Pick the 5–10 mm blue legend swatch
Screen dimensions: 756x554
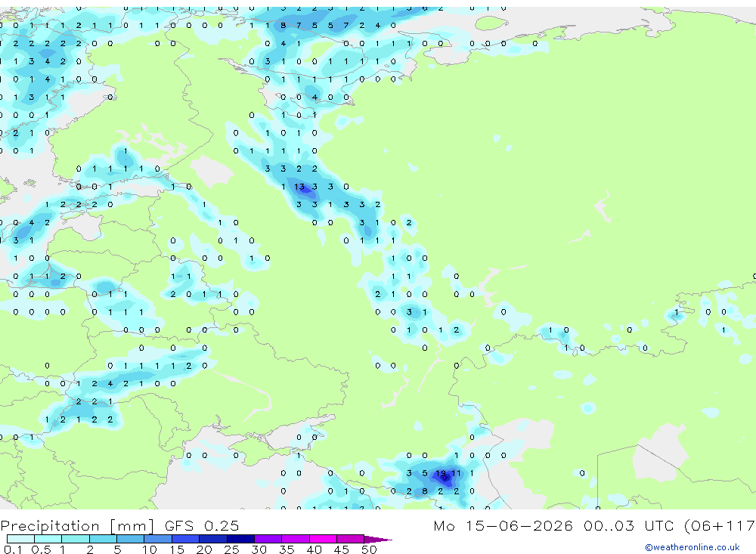click(x=130, y=539)
